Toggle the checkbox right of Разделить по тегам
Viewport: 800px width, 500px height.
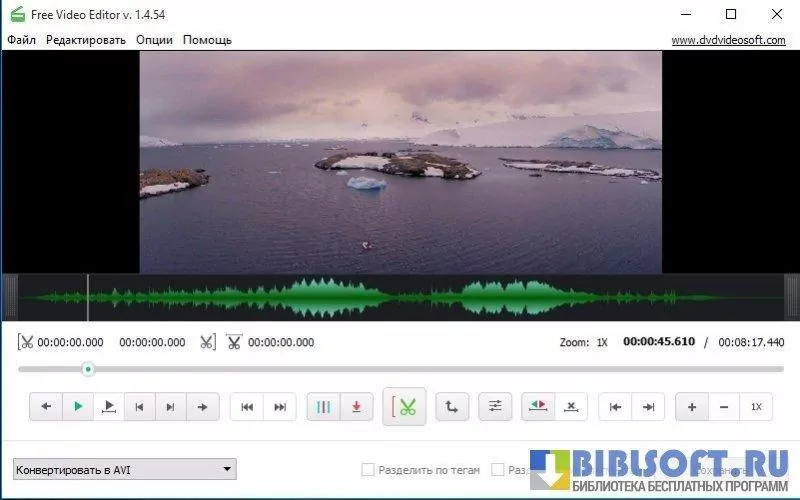click(498, 469)
